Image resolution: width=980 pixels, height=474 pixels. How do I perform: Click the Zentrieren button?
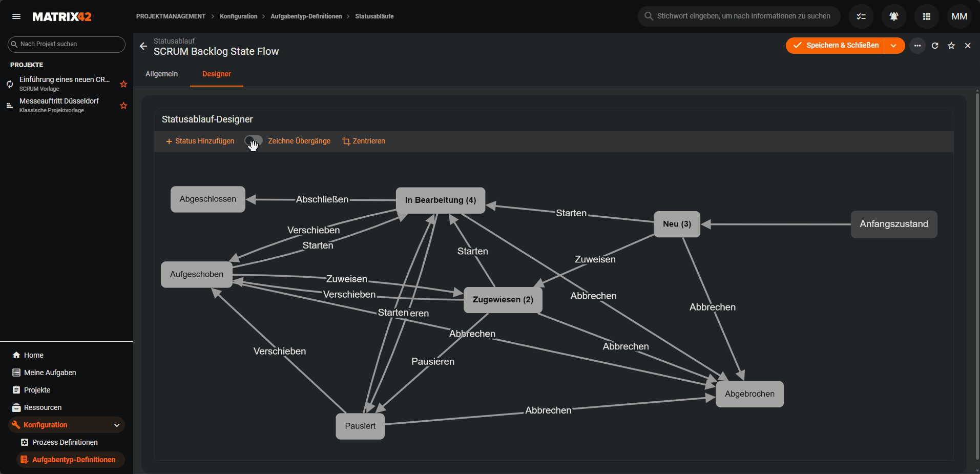click(x=364, y=141)
